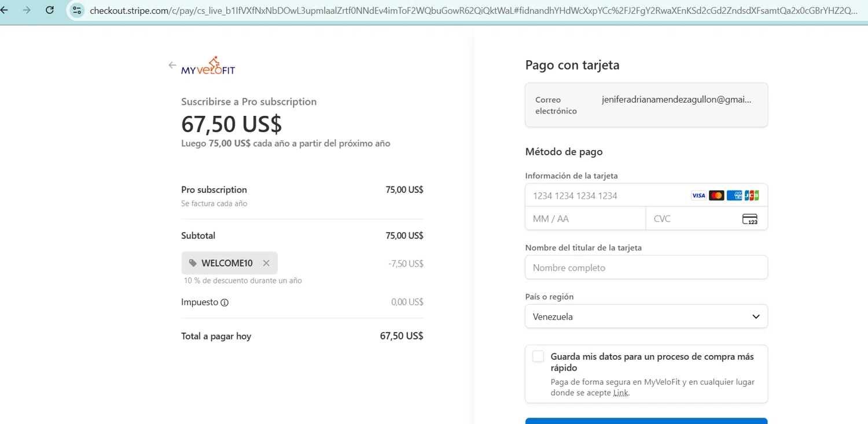Click the Link hyperlink text
The image size is (868, 424).
click(620, 393)
